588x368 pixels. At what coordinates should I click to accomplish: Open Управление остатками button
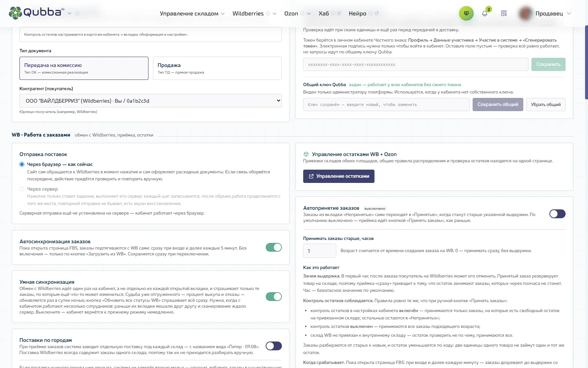click(x=339, y=176)
